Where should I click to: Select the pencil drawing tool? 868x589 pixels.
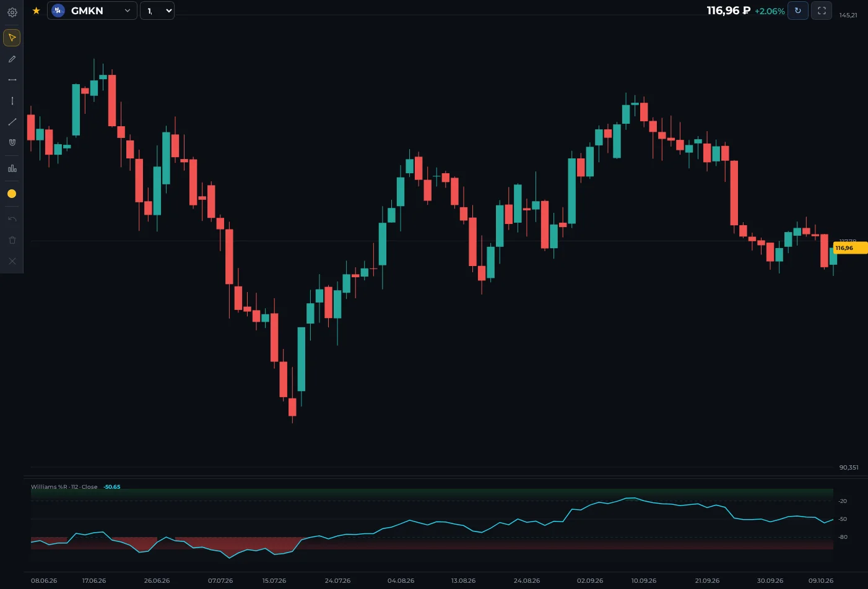coord(12,59)
